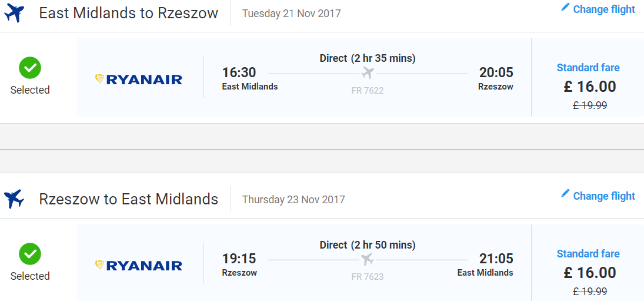Click the East Midlands to Rzeszow heading
The height and width of the screenshot is (301, 644).
[129, 13]
